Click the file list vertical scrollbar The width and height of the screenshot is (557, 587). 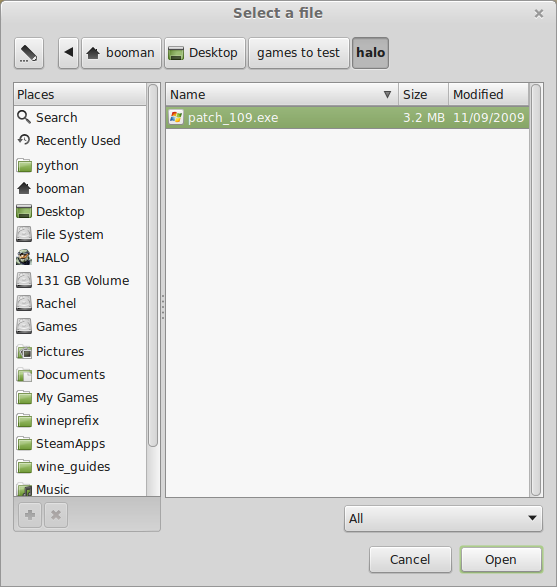(536, 290)
